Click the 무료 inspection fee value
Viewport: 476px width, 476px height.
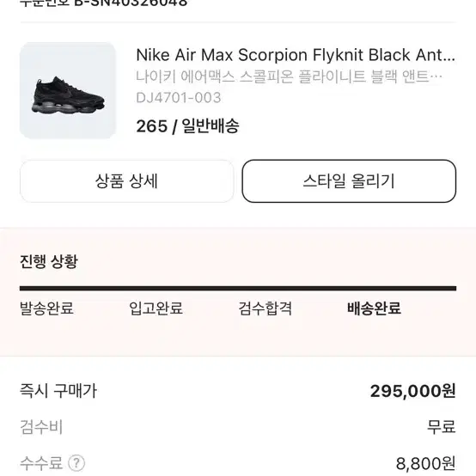point(442,427)
